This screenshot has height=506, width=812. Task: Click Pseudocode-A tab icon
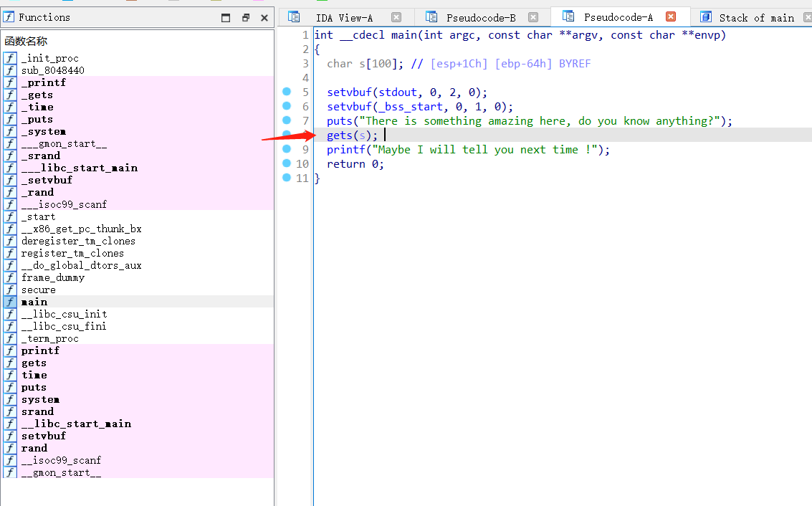pyautogui.click(x=568, y=16)
